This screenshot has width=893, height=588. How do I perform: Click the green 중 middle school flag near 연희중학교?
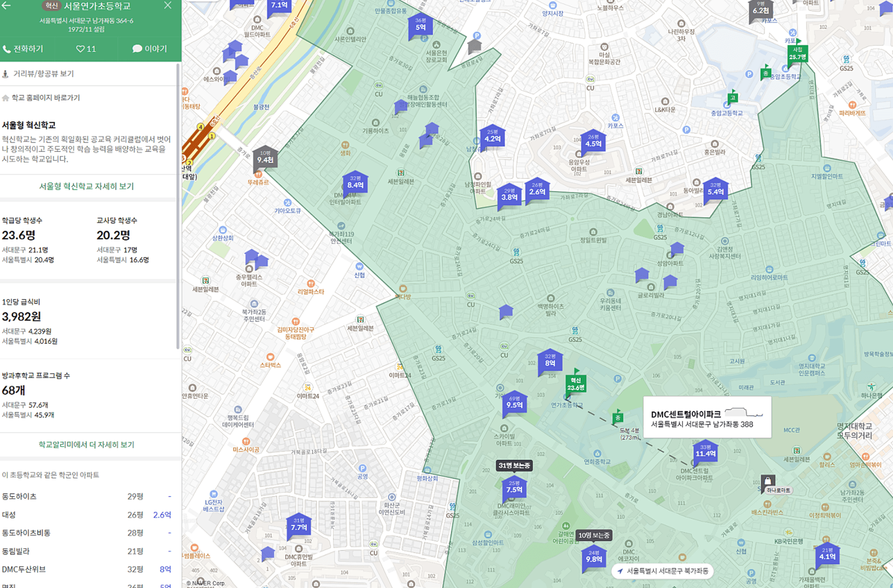[x=618, y=417]
